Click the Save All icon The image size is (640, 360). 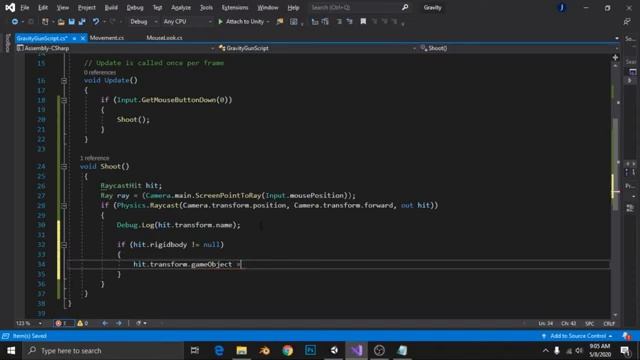coord(82,22)
